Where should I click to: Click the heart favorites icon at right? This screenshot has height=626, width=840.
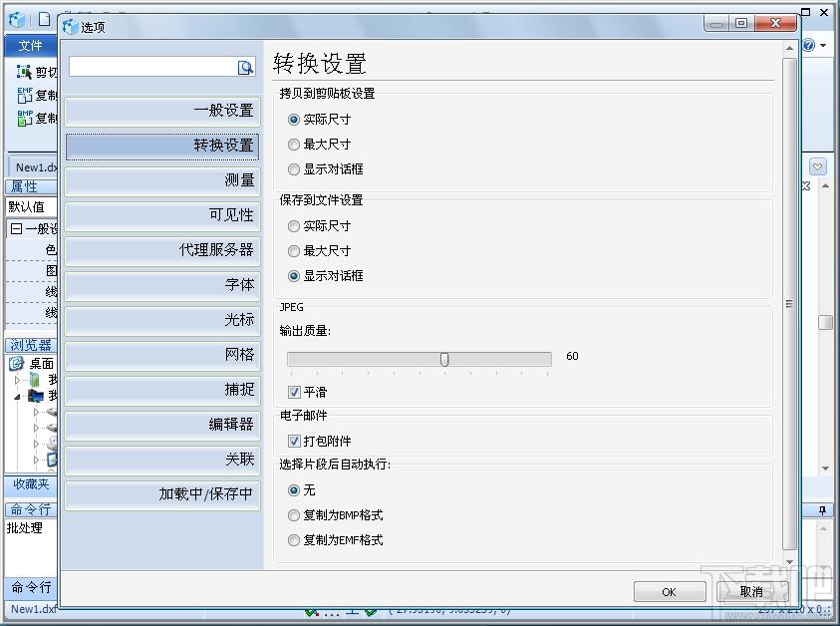(817, 166)
